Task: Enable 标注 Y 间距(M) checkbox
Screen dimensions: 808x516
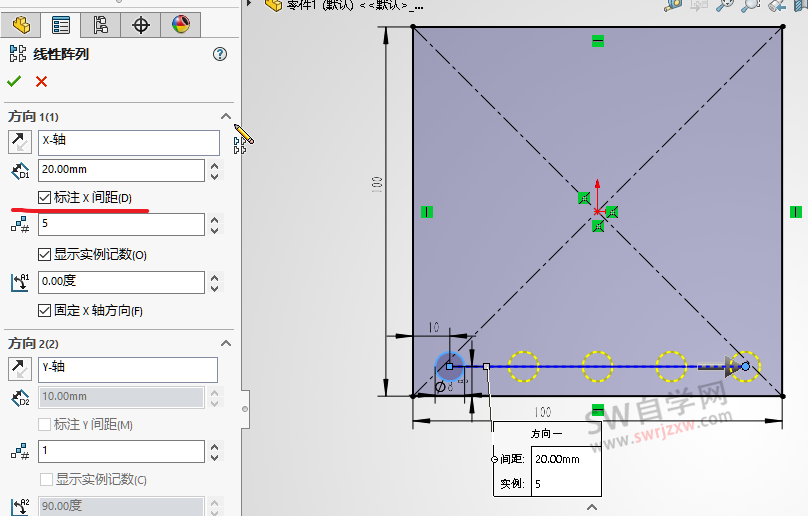Action: click(44, 424)
